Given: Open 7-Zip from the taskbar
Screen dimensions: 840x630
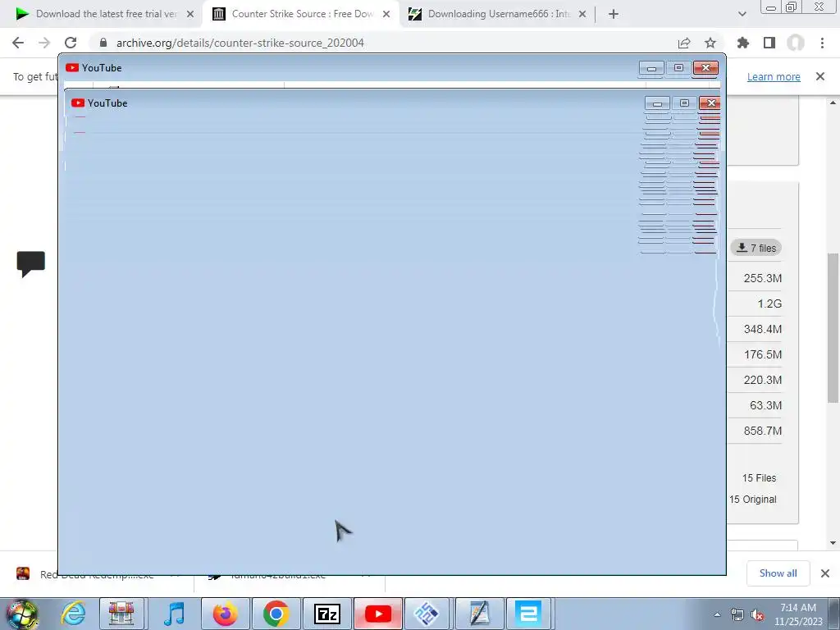Looking at the screenshot, I should pos(326,614).
